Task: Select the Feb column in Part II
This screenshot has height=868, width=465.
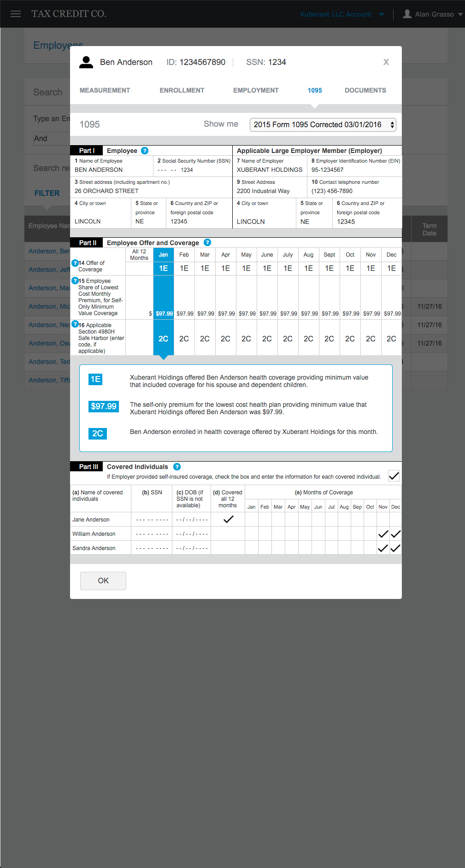Action: pyautogui.click(x=184, y=255)
